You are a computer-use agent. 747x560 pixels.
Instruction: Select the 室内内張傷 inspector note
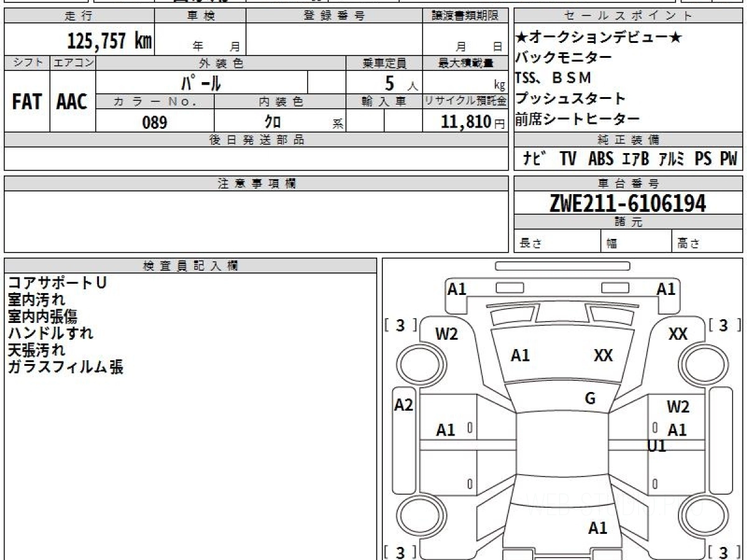[x=42, y=317]
